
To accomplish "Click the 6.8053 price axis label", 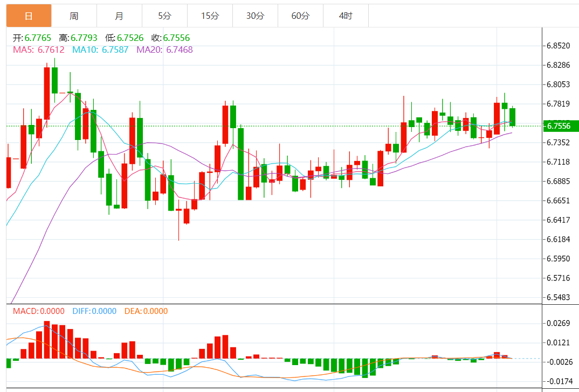I will 559,85.
